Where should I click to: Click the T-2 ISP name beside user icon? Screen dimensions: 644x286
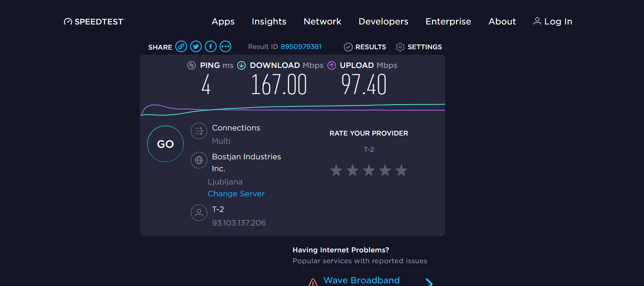(x=218, y=209)
